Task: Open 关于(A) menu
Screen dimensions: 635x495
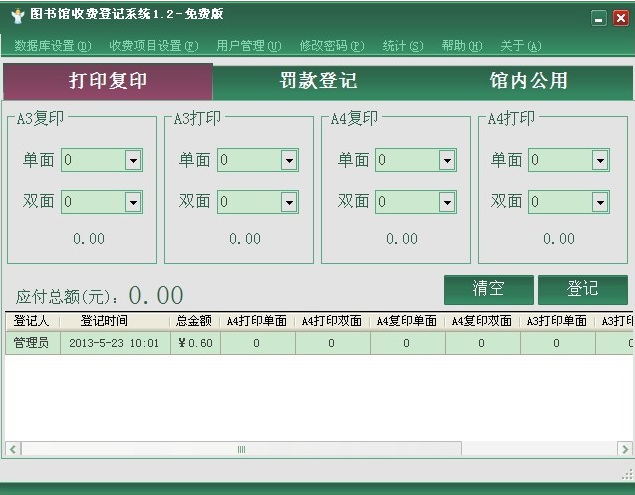Action: (x=521, y=46)
